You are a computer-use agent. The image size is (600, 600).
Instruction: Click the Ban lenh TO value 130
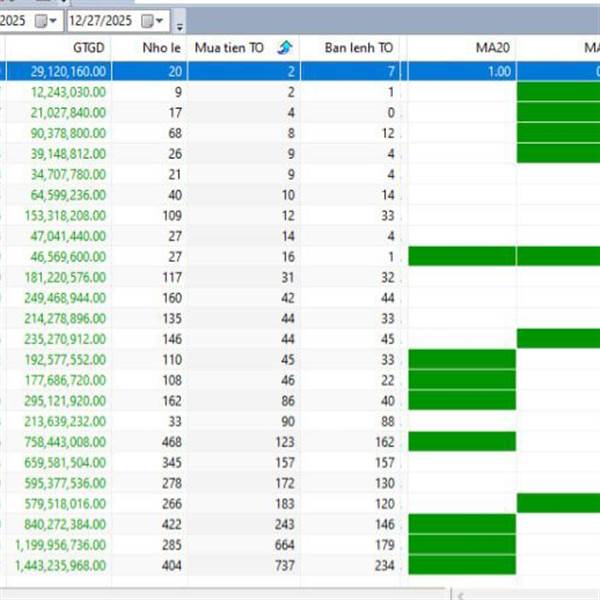pos(385,483)
